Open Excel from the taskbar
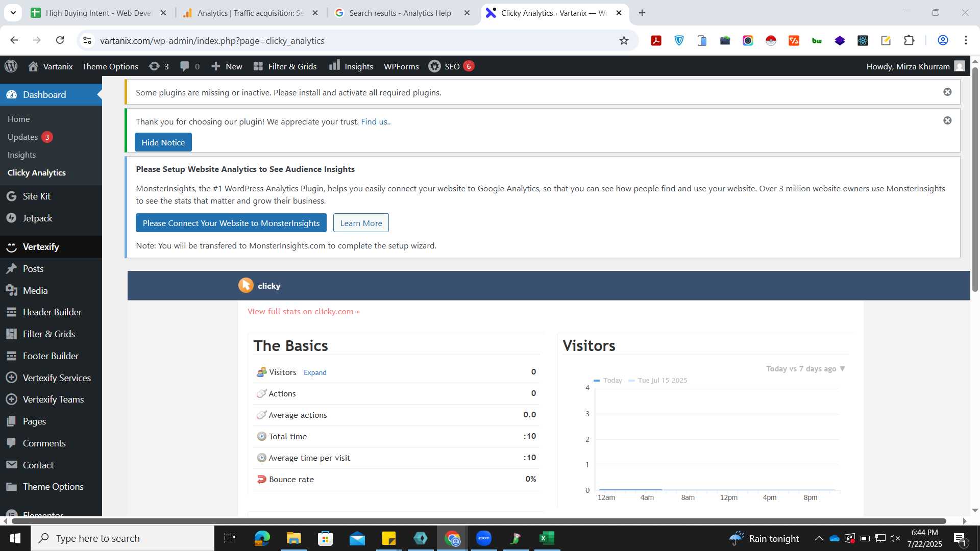 click(547, 538)
